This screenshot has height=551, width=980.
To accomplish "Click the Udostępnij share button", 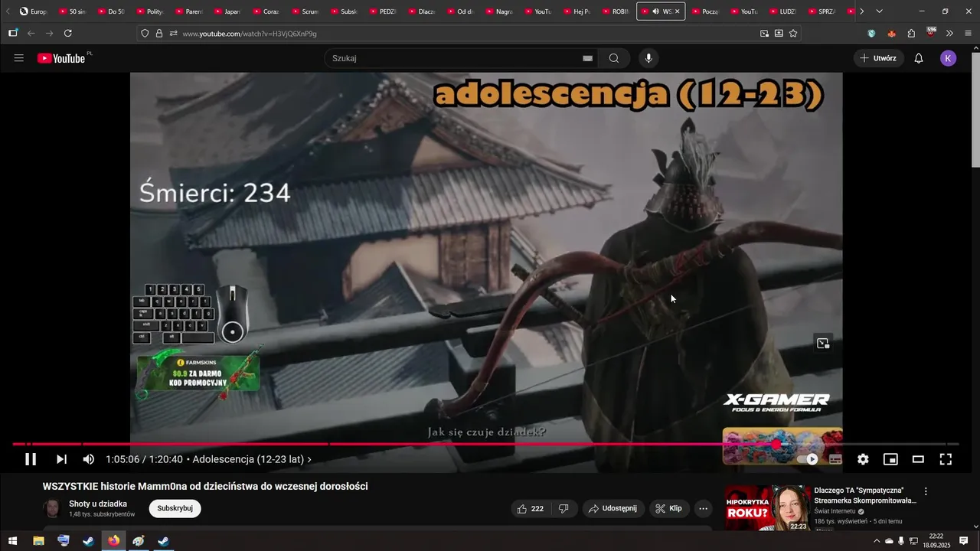I will (x=612, y=508).
